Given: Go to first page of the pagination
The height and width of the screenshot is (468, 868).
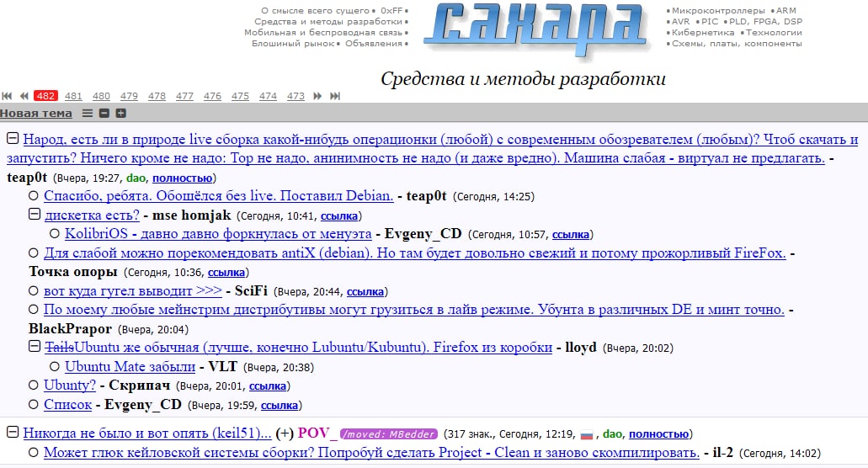Looking at the screenshot, I should point(8,96).
